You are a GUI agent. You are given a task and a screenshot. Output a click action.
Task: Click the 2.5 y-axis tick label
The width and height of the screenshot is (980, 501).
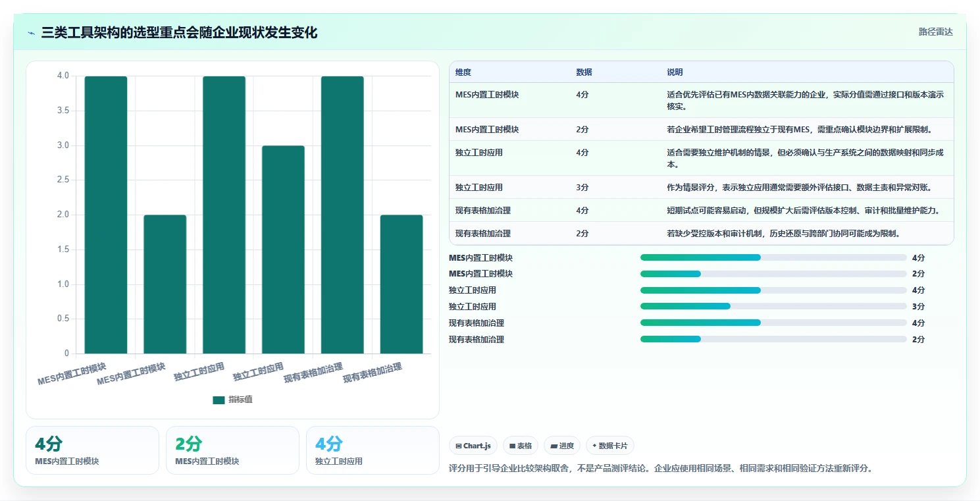pyautogui.click(x=63, y=180)
